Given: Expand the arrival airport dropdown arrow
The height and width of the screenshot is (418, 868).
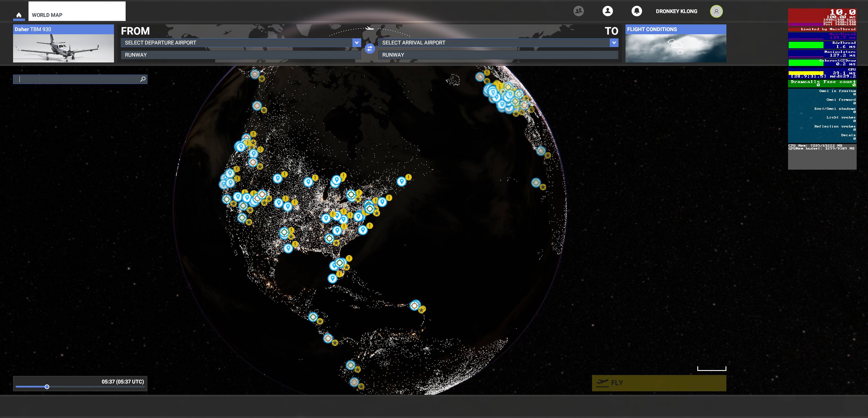Looking at the screenshot, I should coord(614,43).
